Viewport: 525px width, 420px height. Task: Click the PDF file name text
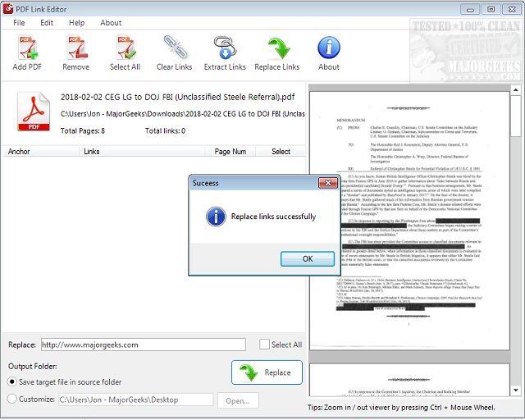pos(177,97)
